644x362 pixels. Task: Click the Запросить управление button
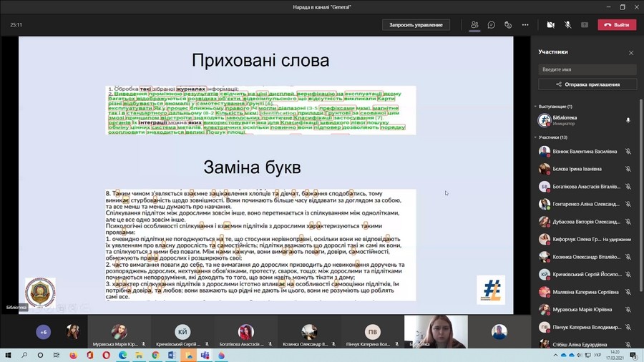tap(416, 25)
